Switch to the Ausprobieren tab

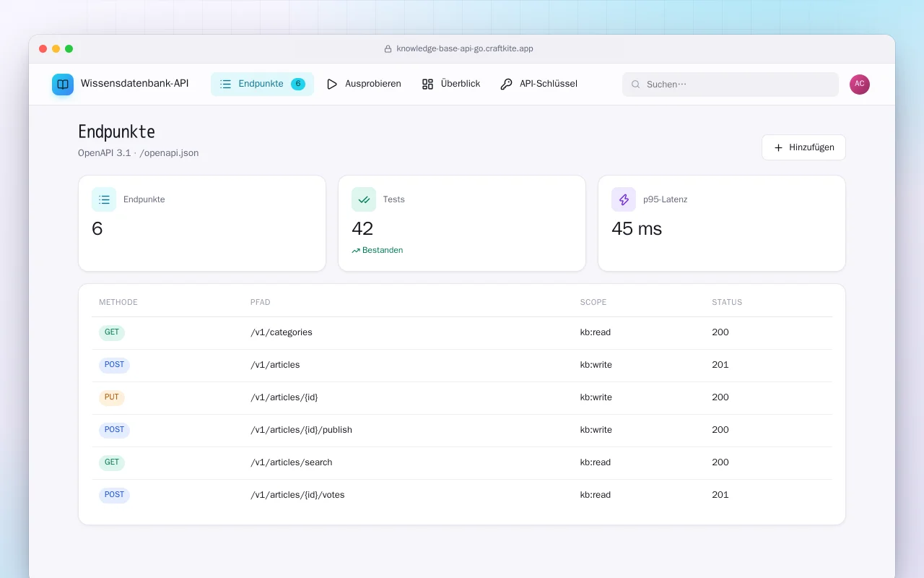tap(364, 84)
